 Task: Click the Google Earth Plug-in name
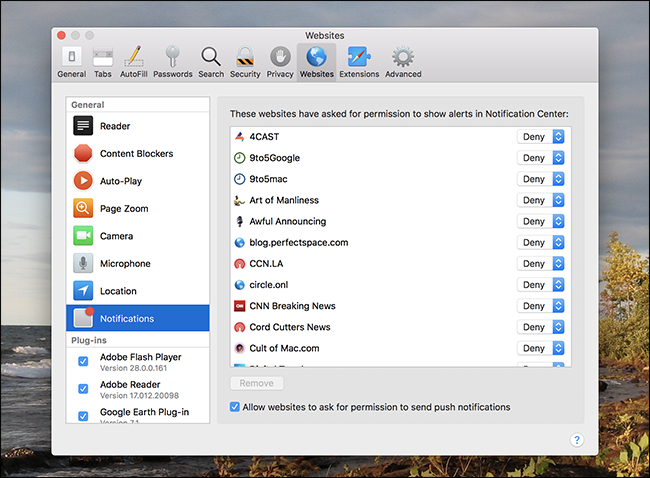(x=144, y=412)
